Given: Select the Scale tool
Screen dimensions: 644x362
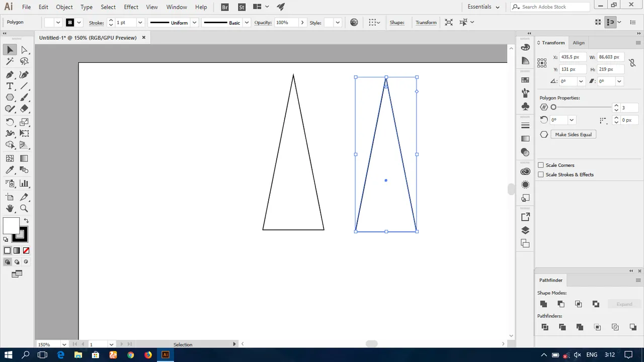Looking at the screenshot, I should [24, 122].
